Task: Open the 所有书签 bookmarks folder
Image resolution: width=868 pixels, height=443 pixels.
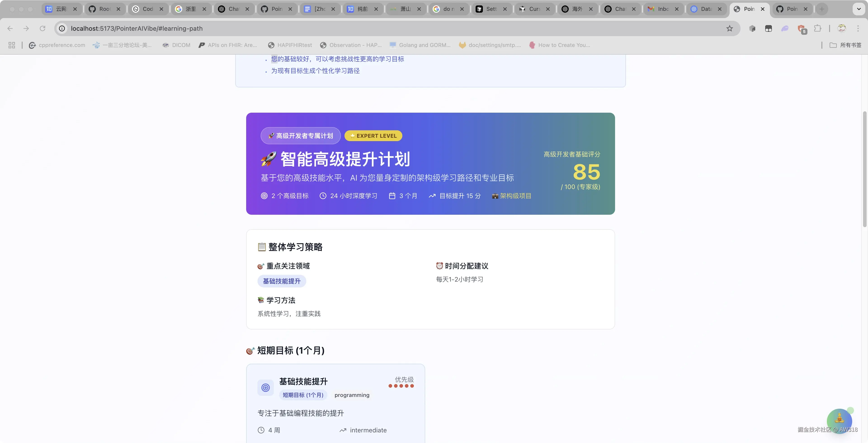Action: [845, 45]
